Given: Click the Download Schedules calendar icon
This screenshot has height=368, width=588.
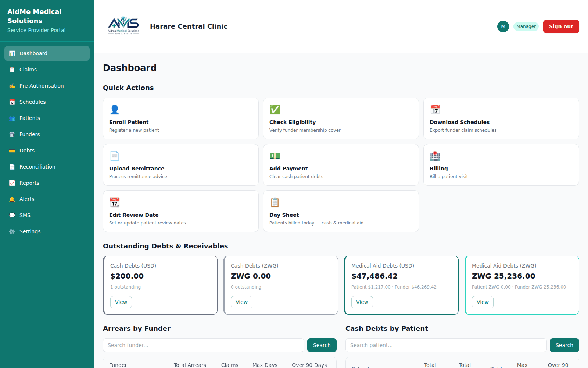Looking at the screenshot, I should (435, 110).
